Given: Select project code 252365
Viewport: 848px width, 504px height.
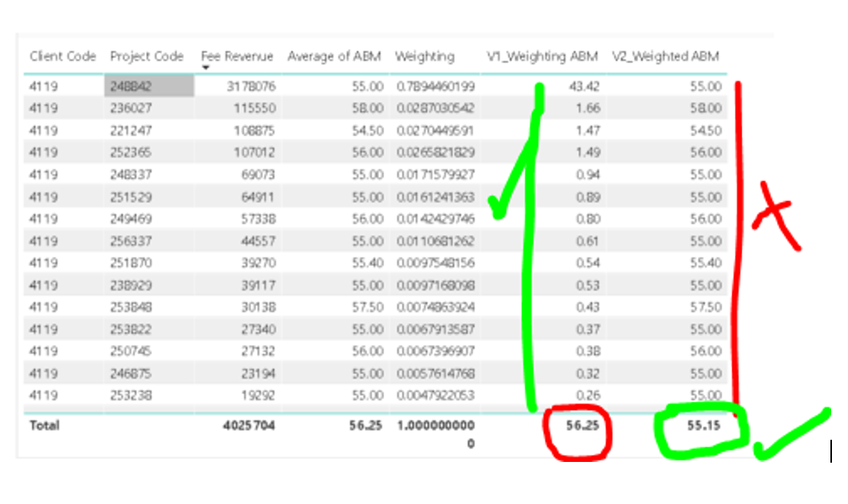Looking at the screenshot, I should click(x=131, y=152).
